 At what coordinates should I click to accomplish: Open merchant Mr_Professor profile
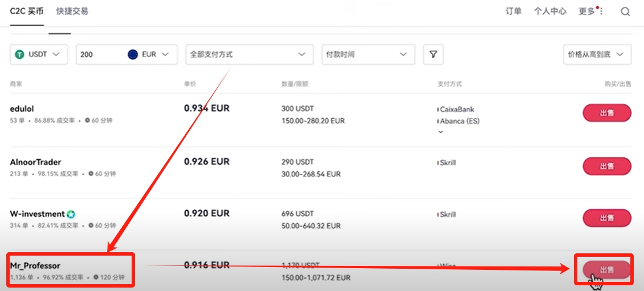35,266
